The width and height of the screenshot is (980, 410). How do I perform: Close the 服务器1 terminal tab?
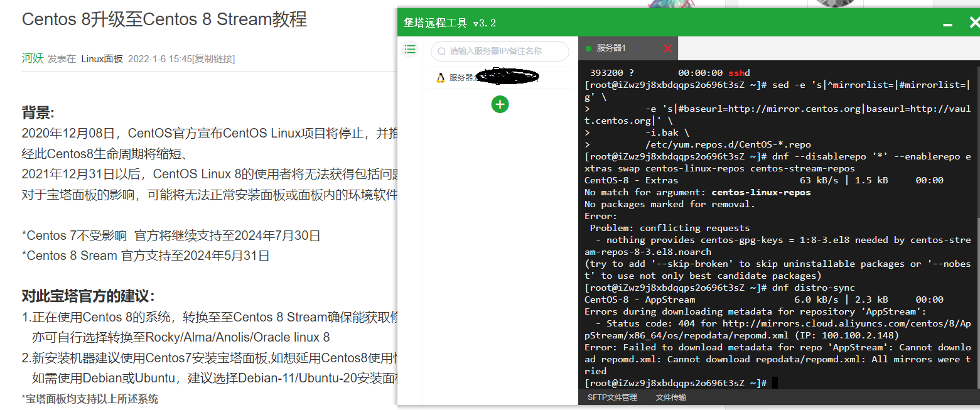point(667,48)
